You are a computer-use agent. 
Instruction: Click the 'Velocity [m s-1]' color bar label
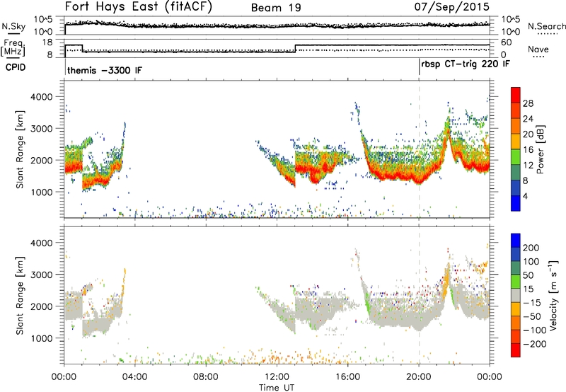tap(553, 295)
